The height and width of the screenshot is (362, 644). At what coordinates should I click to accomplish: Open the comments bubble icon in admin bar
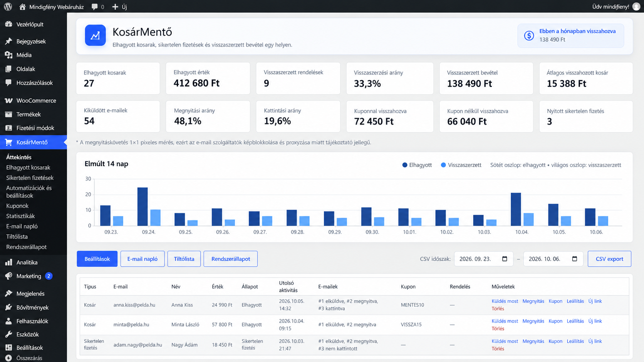pos(95,7)
